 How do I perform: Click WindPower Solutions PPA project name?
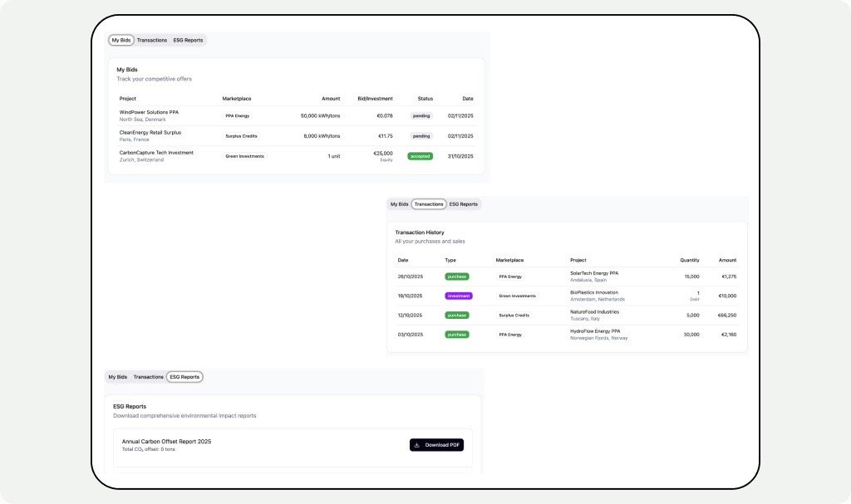[x=149, y=112]
